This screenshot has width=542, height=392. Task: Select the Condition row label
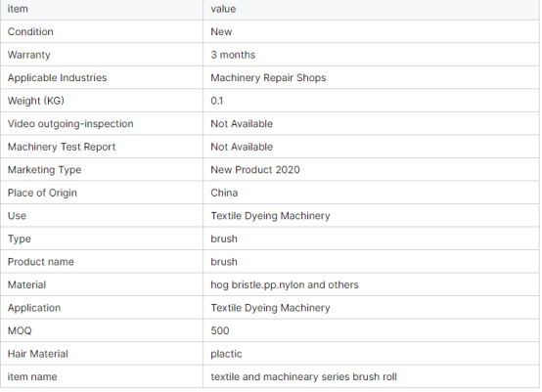point(30,32)
